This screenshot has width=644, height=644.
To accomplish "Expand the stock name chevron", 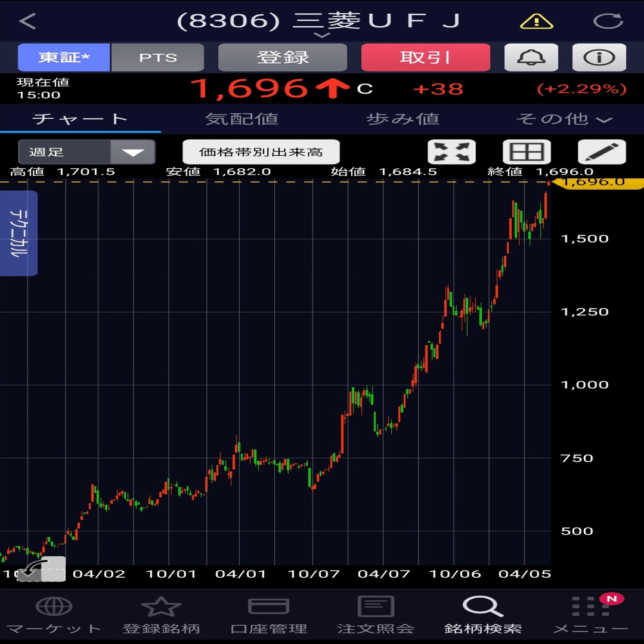I will 322,35.
